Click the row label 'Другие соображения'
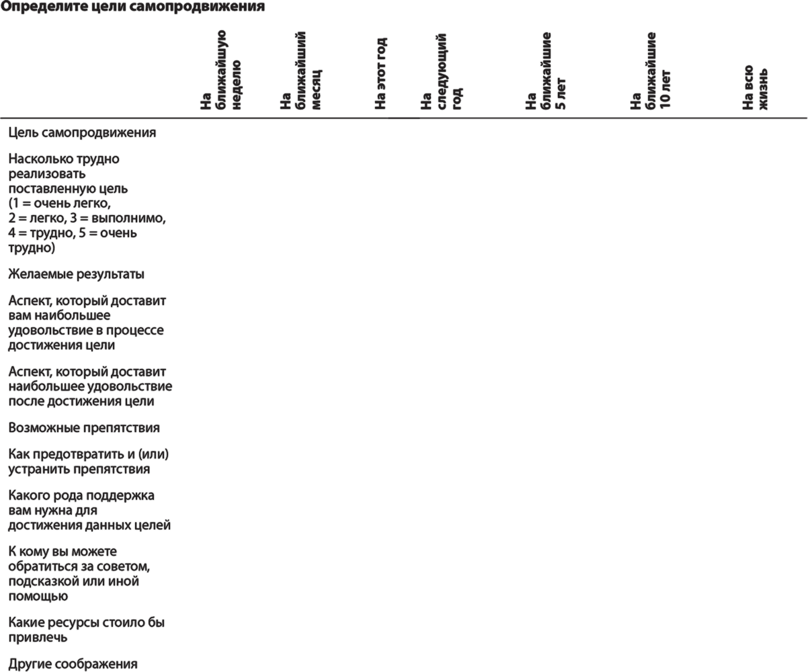Screen dimensions: 808x672 coord(73,664)
